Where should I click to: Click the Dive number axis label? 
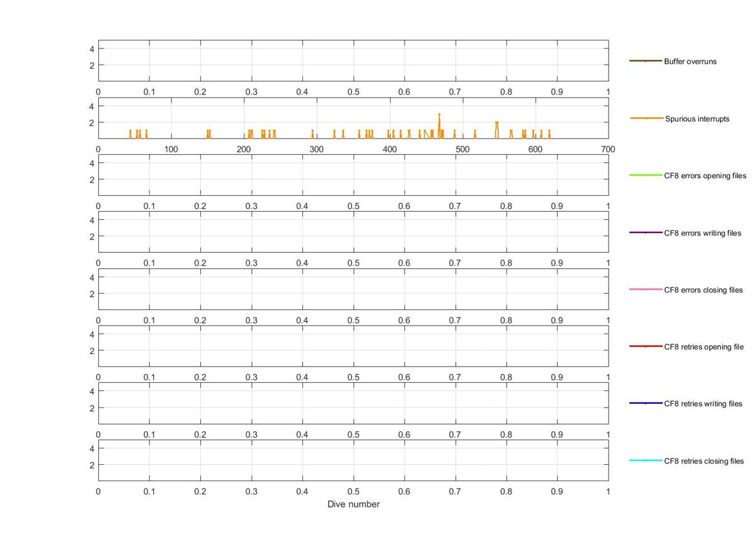point(353,504)
